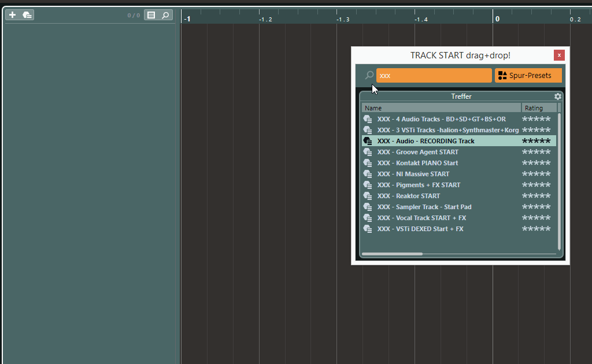Viewport: 592px width, 364px height.
Task: Set star rating for Kontakt PIANO Start
Action: click(536, 163)
